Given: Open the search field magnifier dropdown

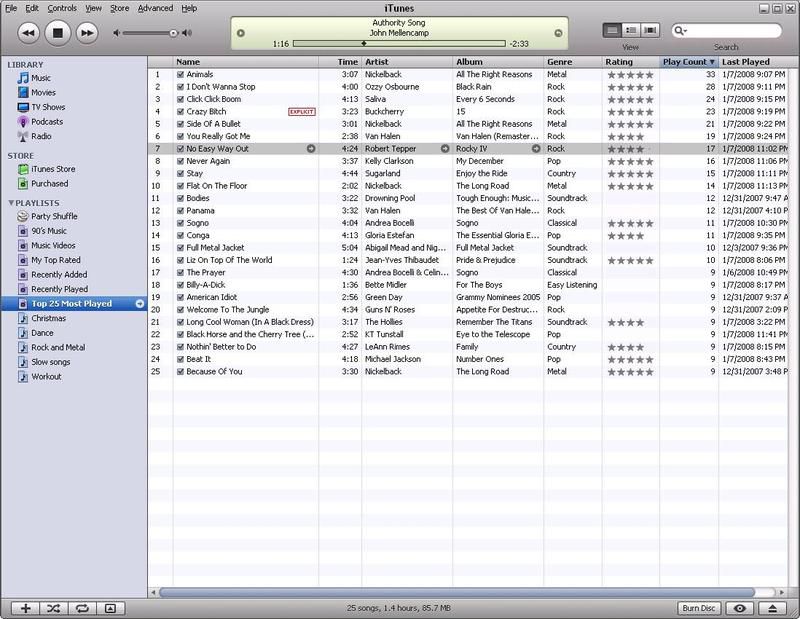Looking at the screenshot, I should (681, 31).
